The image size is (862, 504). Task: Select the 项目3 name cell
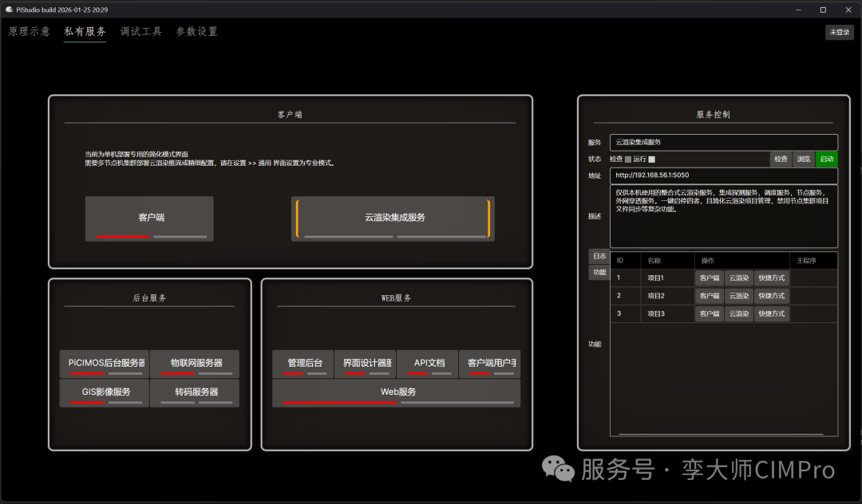point(667,314)
